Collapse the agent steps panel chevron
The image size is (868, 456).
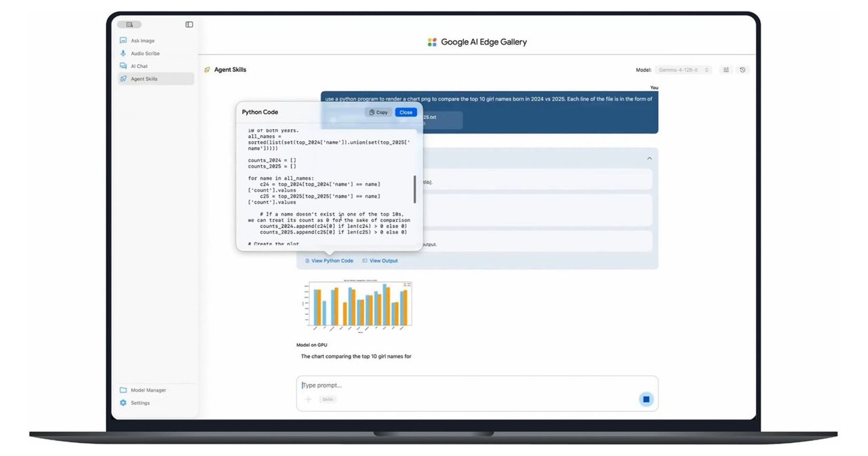coord(649,158)
